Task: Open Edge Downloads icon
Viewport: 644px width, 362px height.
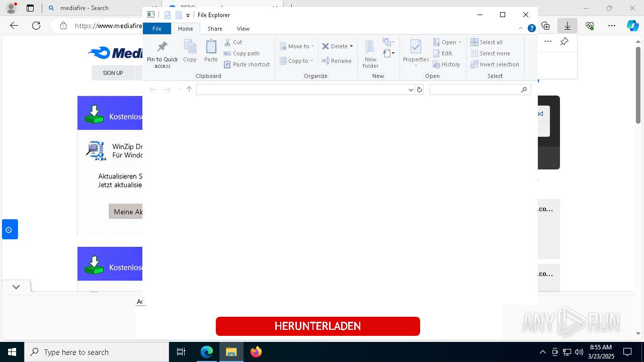Action: [x=568, y=26]
